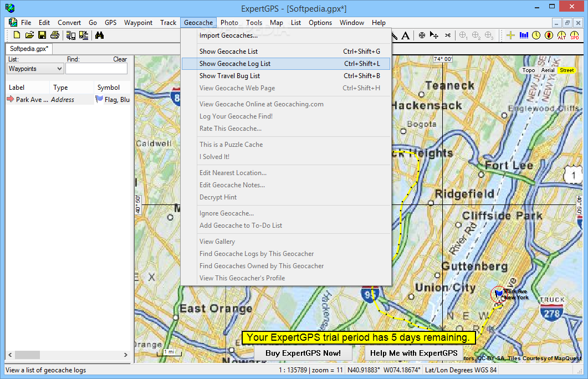Click the list scrollbar left arrow

tap(10, 355)
